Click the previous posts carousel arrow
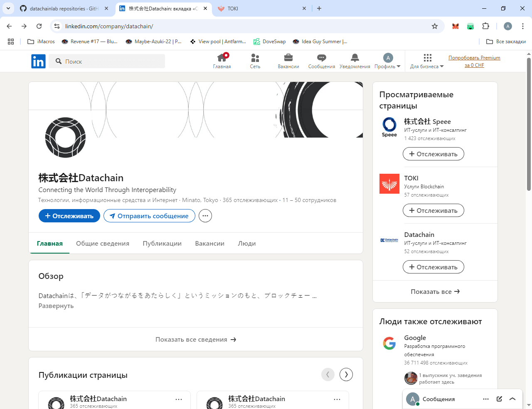This screenshot has height=409, width=532. click(328, 375)
